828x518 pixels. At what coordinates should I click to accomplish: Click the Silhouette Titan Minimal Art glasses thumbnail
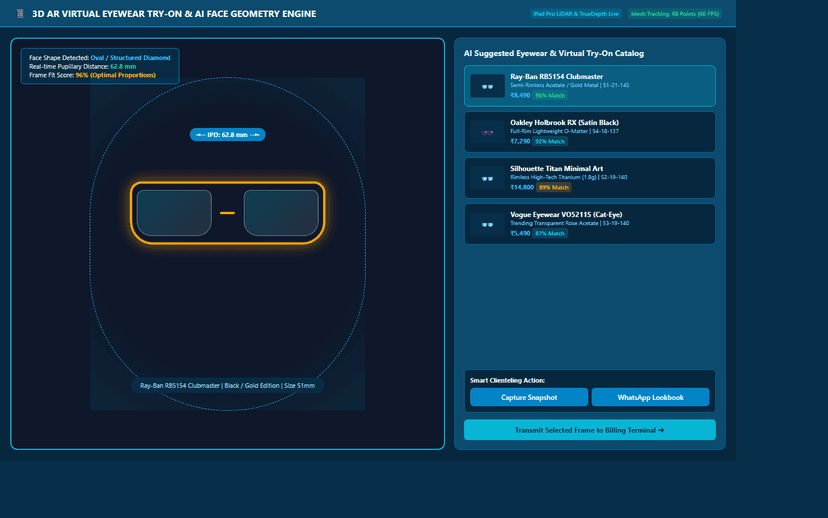coord(487,178)
